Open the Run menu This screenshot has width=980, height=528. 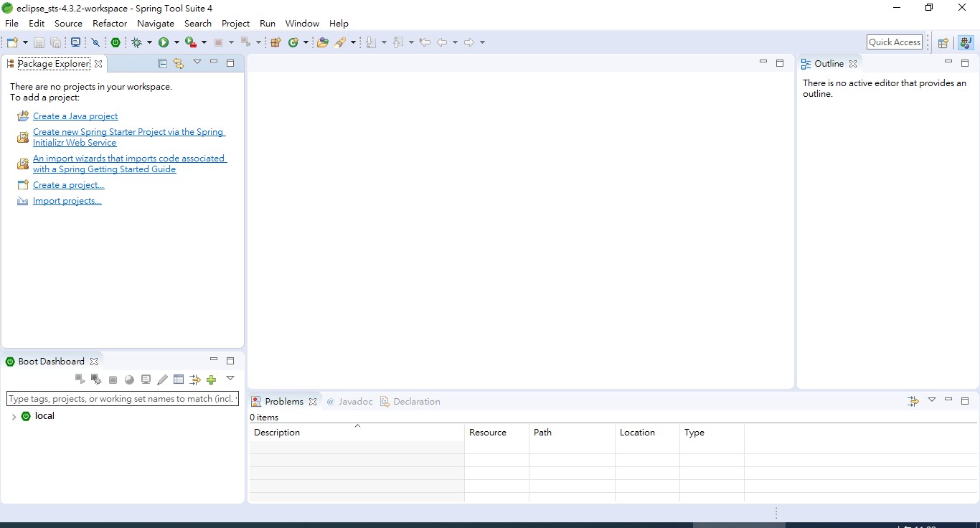point(268,24)
